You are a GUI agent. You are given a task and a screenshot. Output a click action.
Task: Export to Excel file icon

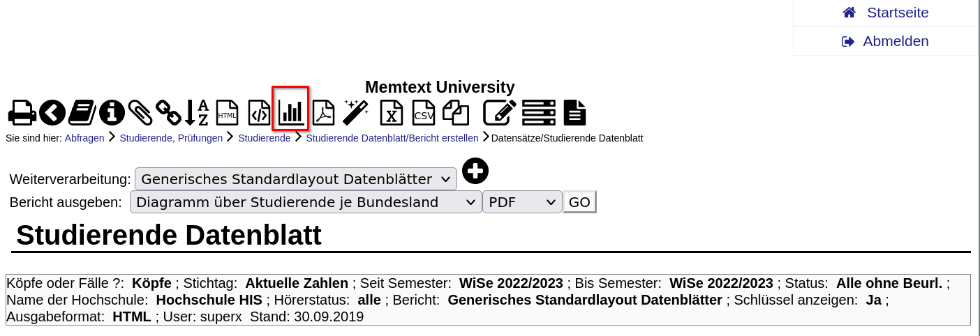click(392, 112)
